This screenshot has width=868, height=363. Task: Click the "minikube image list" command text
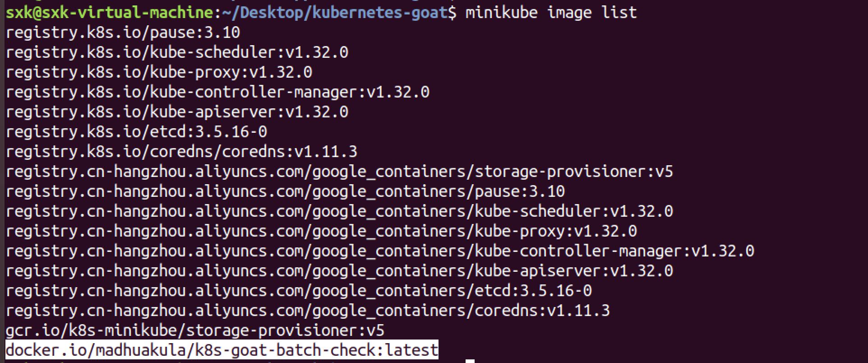pos(550,12)
